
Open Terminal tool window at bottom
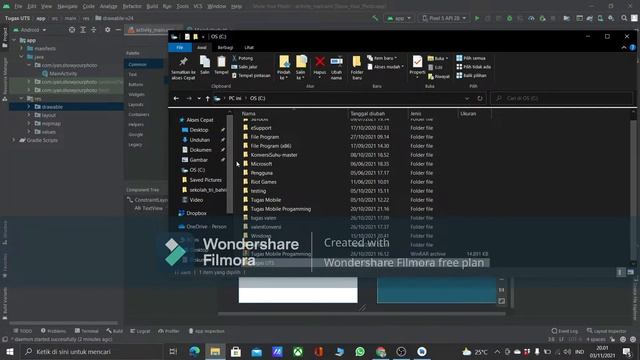point(87,331)
